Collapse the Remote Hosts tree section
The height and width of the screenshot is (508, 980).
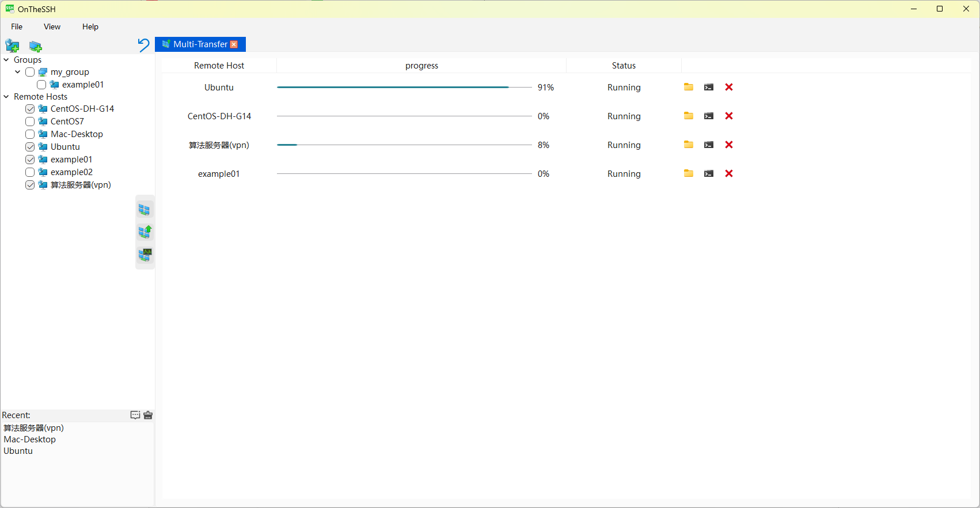pos(6,97)
